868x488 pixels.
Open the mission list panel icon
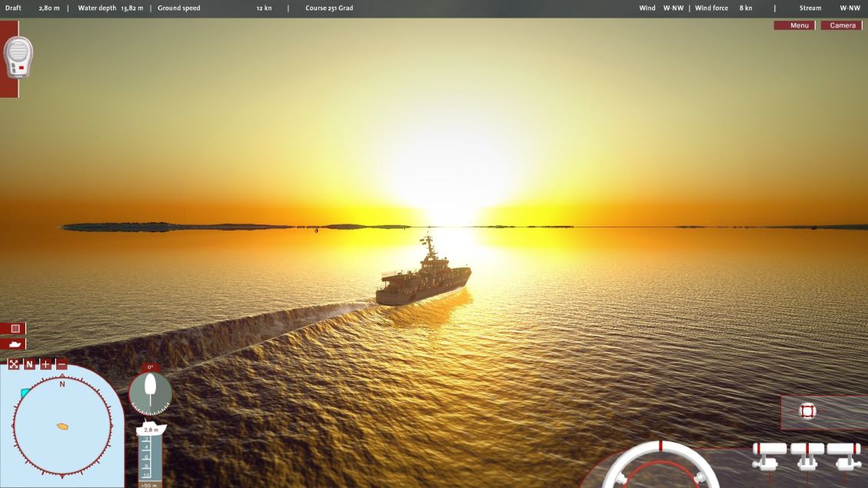point(13,329)
